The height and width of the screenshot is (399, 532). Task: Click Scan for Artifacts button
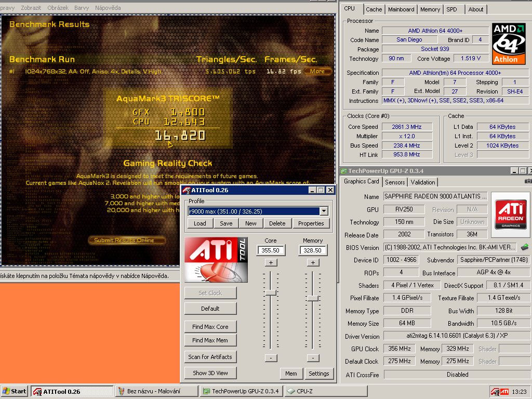click(x=210, y=357)
